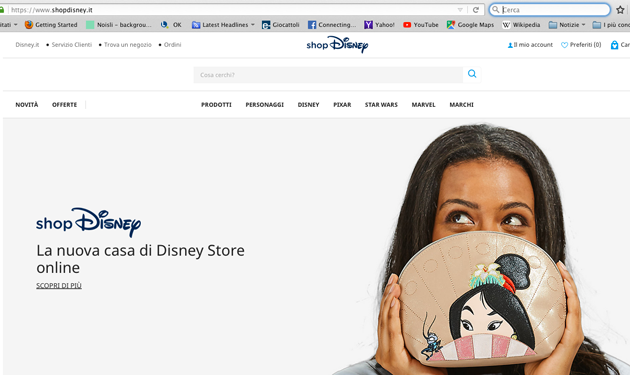The height and width of the screenshot is (375, 630).
Task: Open the NOVITÀ menu
Action: pos(27,105)
